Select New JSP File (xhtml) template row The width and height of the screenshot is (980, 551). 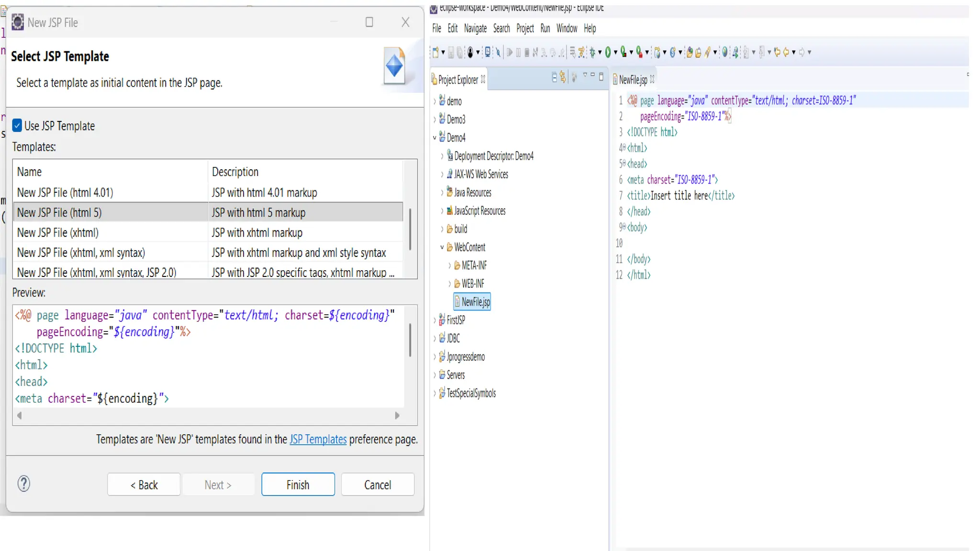point(57,233)
